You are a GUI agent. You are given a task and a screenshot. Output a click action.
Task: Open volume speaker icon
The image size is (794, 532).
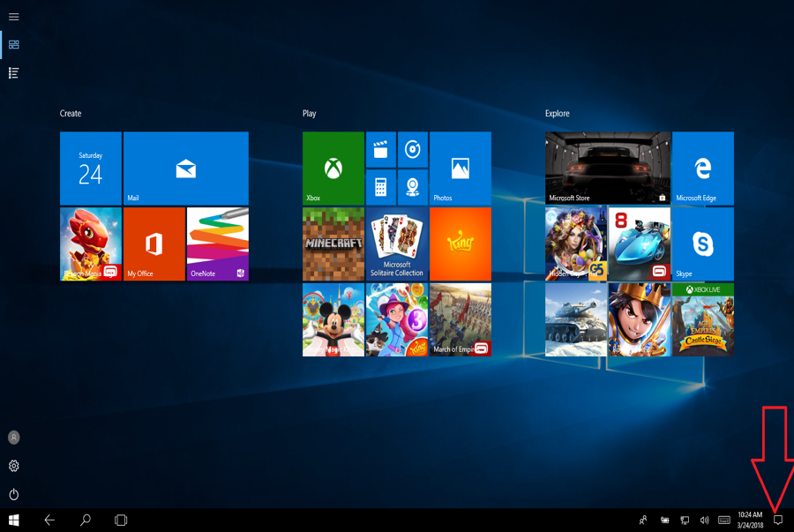[704, 520]
